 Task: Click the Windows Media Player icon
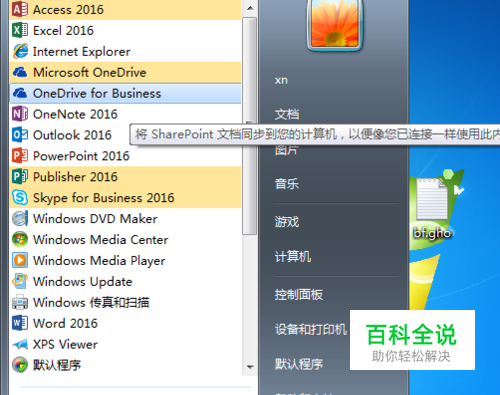20,260
